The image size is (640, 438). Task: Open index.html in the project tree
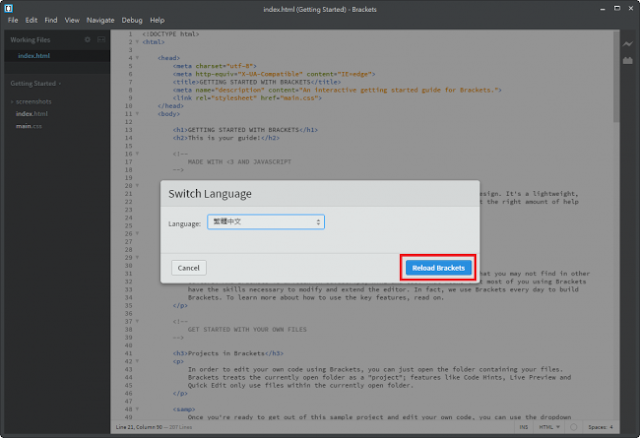[32, 113]
